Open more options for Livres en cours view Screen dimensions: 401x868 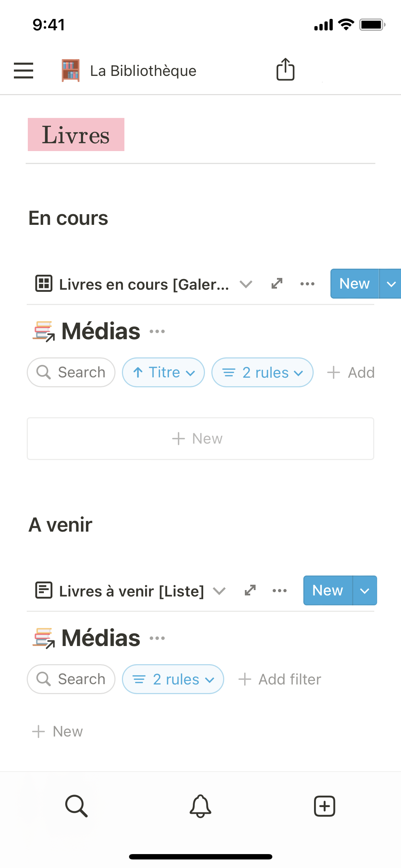click(307, 284)
